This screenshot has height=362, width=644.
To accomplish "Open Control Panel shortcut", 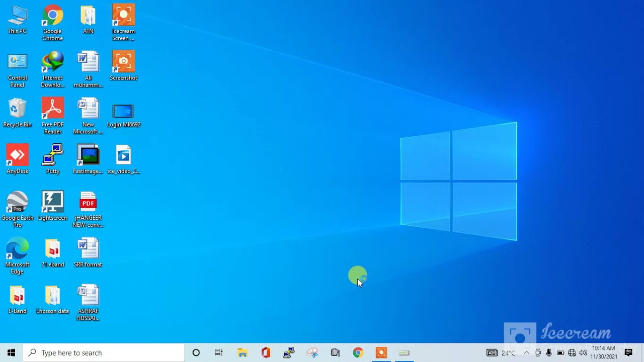I will 17,70.
